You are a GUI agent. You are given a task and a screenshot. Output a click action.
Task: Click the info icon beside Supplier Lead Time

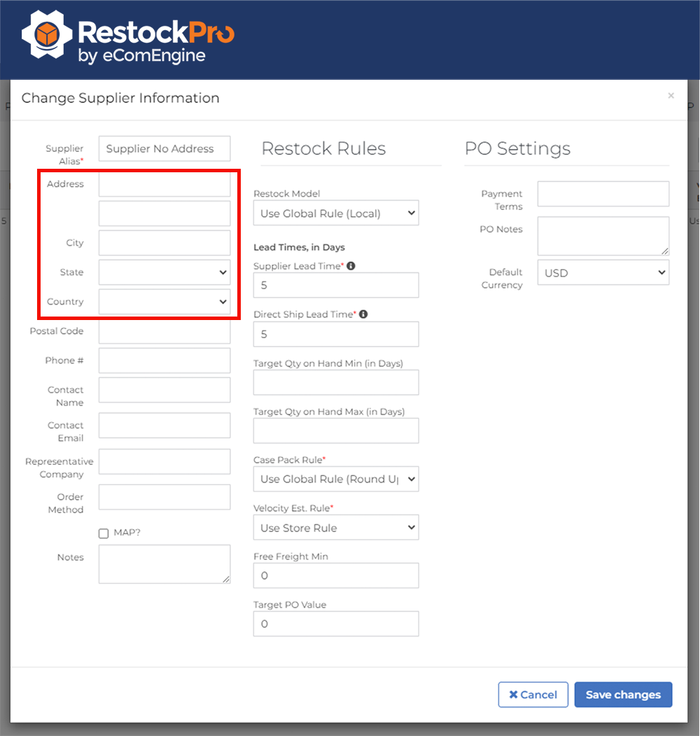click(x=351, y=265)
